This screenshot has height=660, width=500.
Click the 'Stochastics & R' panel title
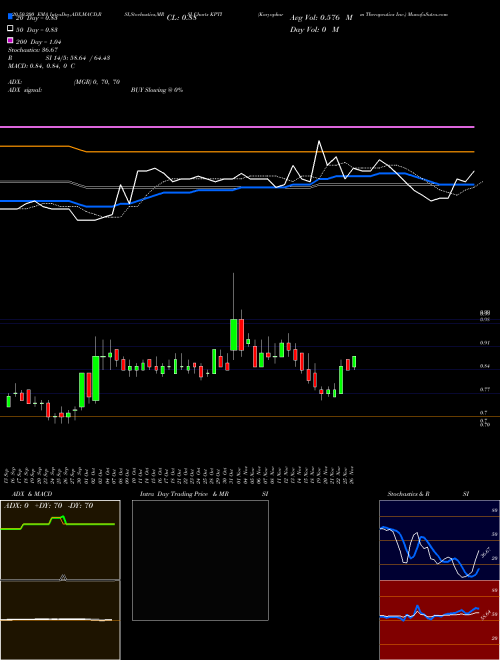click(x=408, y=494)
